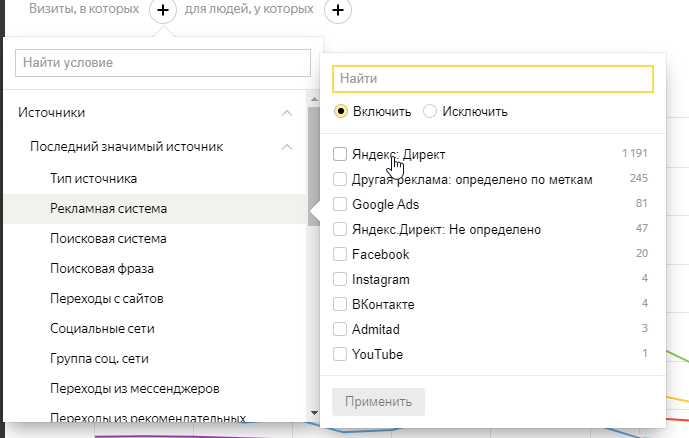Select the 'Включить' radio button

pos(341,111)
